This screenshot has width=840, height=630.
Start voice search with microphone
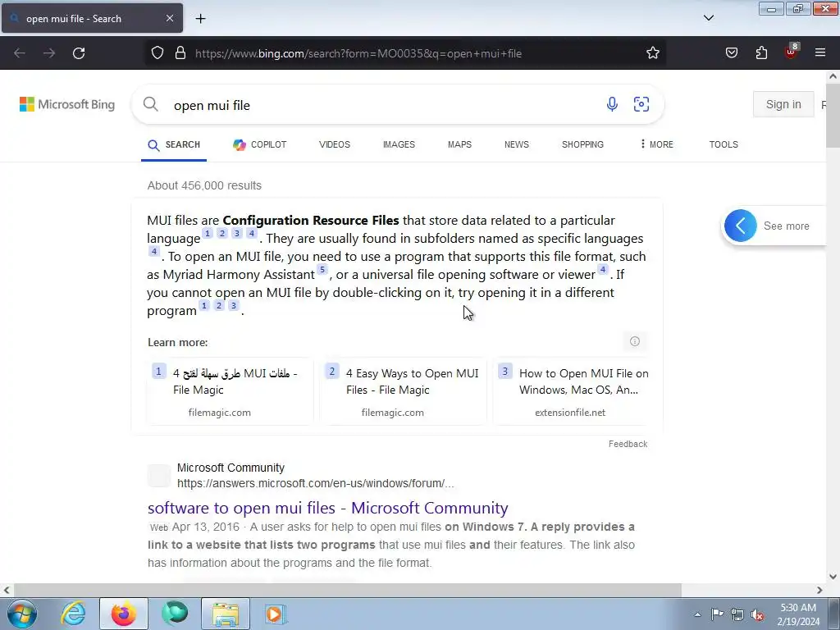coord(612,104)
